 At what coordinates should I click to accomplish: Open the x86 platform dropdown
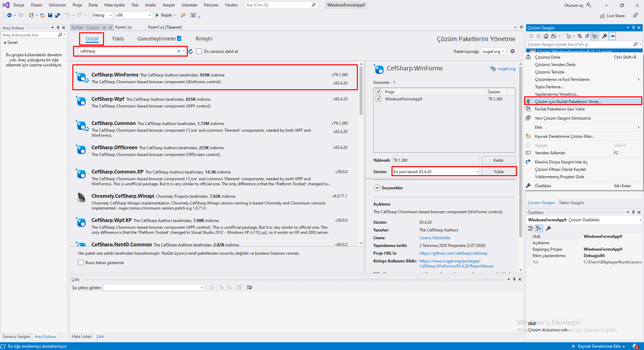coord(134,15)
